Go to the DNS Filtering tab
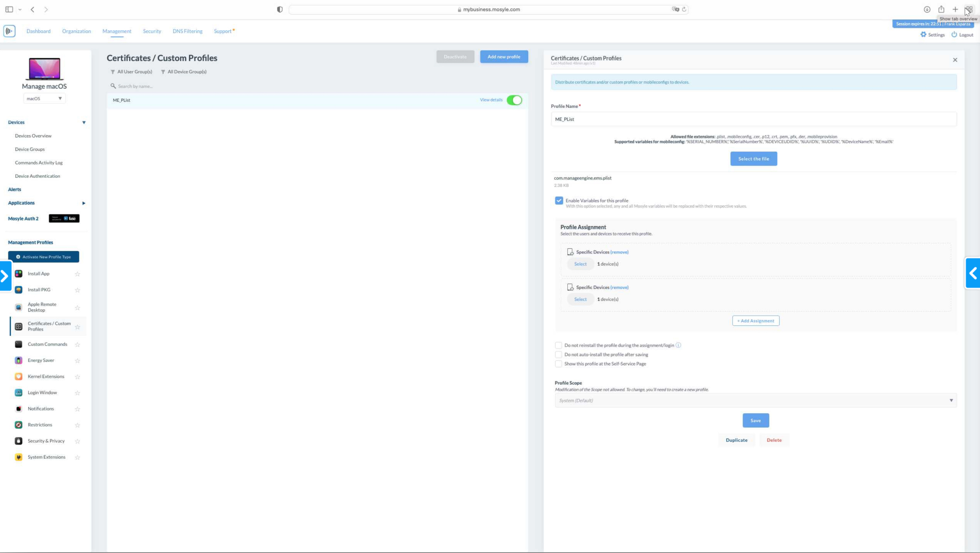 (187, 31)
